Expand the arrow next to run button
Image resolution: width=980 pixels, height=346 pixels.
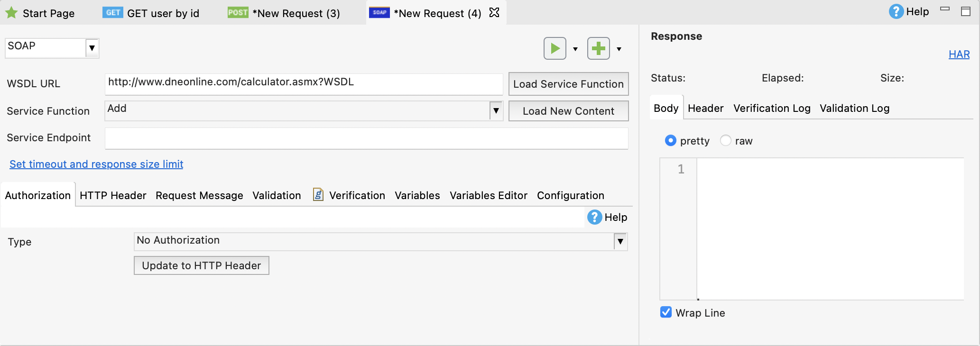pos(575,49)
